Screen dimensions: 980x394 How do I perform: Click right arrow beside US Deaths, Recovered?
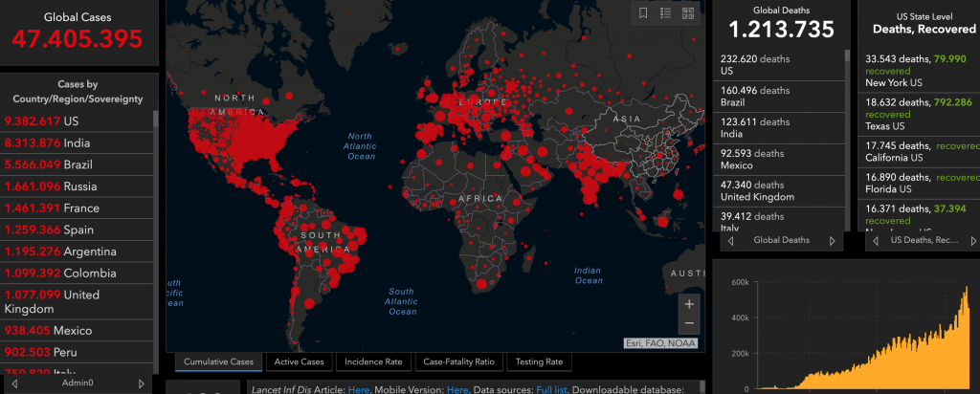[972, 240]
